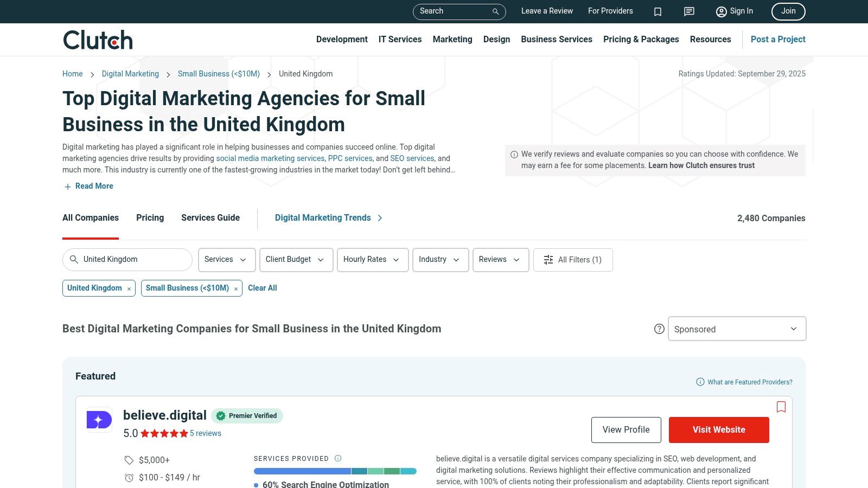The height and width of the screenshot is (488, 868).
Task: Expand description with Read More
Action: 89,186
